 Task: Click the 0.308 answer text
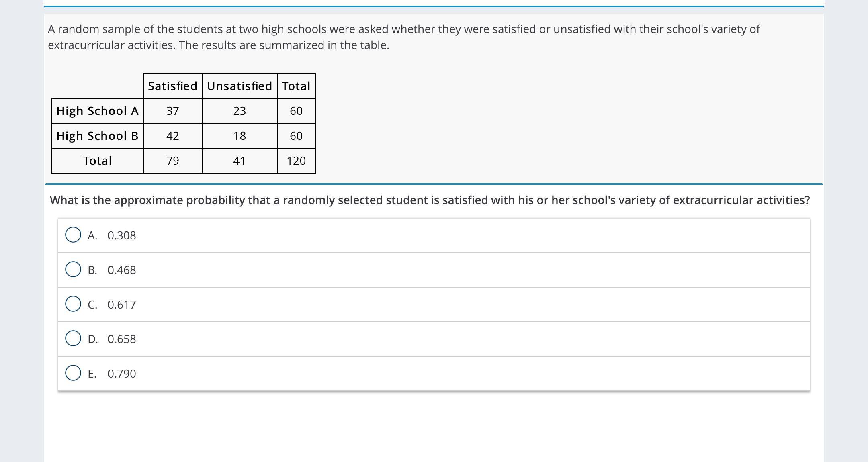click(x=122, y=236)
